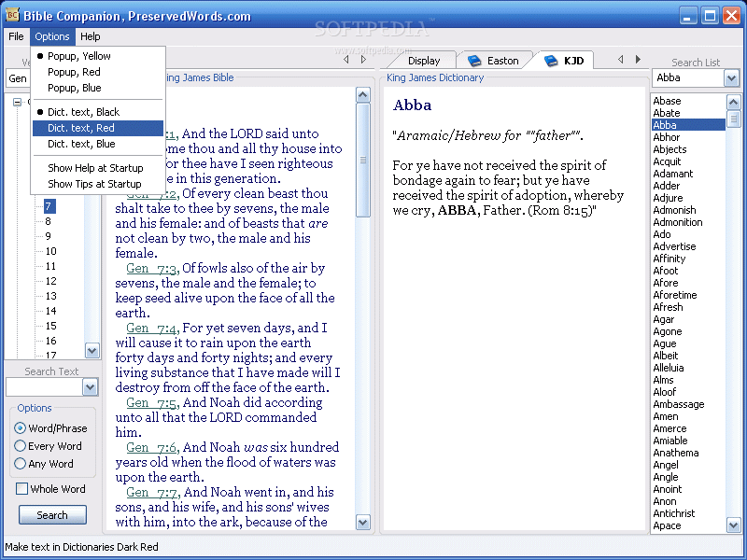
Task: Select chapter 12 in the tree
Action: (51, 281)
